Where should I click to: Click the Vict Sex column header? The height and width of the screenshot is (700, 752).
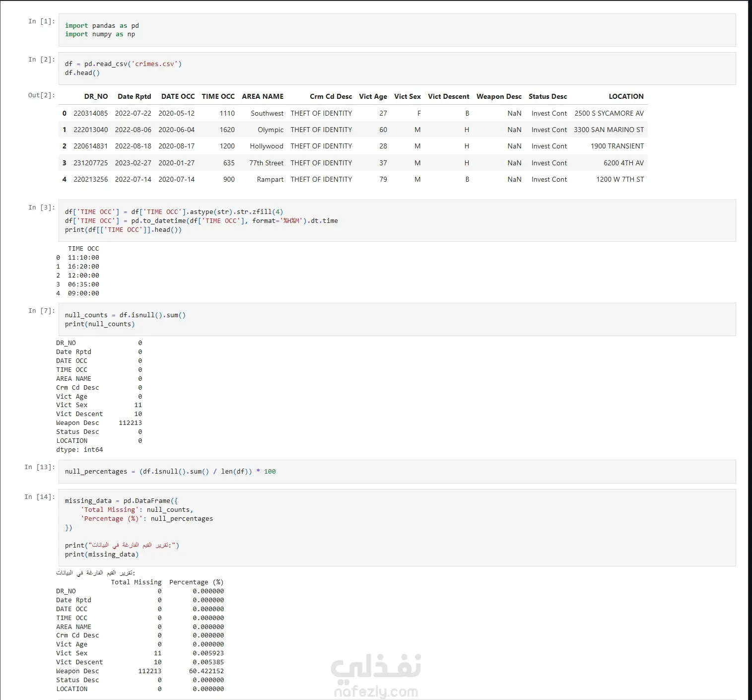(x=407, y=96)
